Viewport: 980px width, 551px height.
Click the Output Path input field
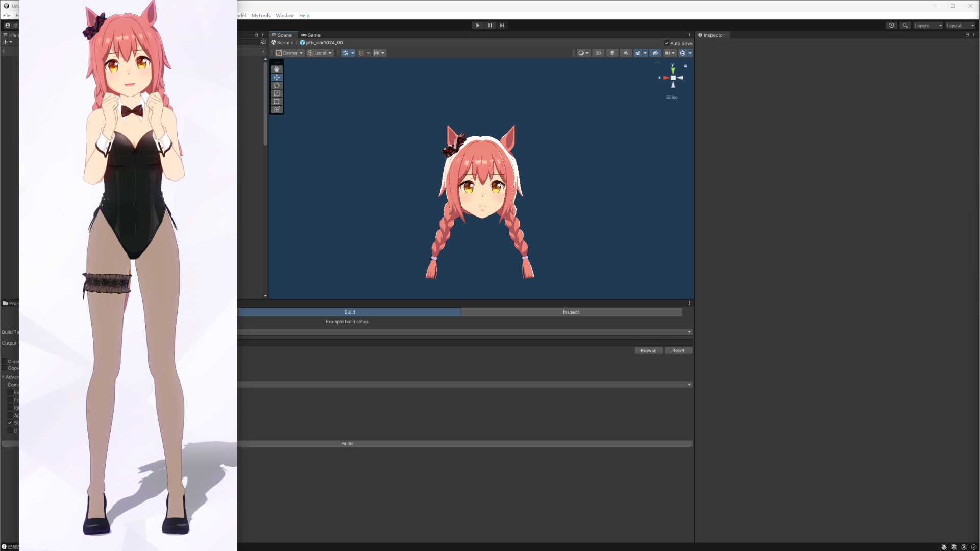click(x=464, y=343)
